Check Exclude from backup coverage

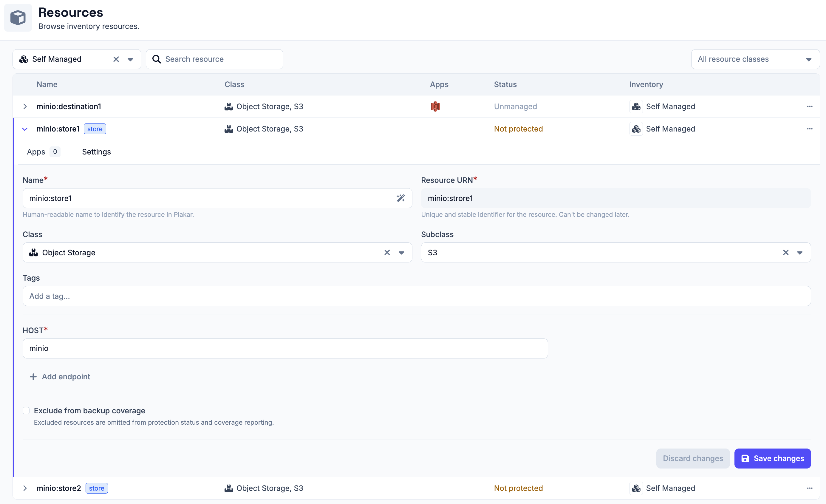26,411
